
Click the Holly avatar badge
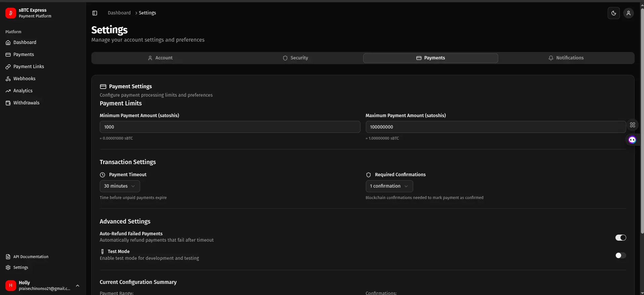(x=11, y=286)
